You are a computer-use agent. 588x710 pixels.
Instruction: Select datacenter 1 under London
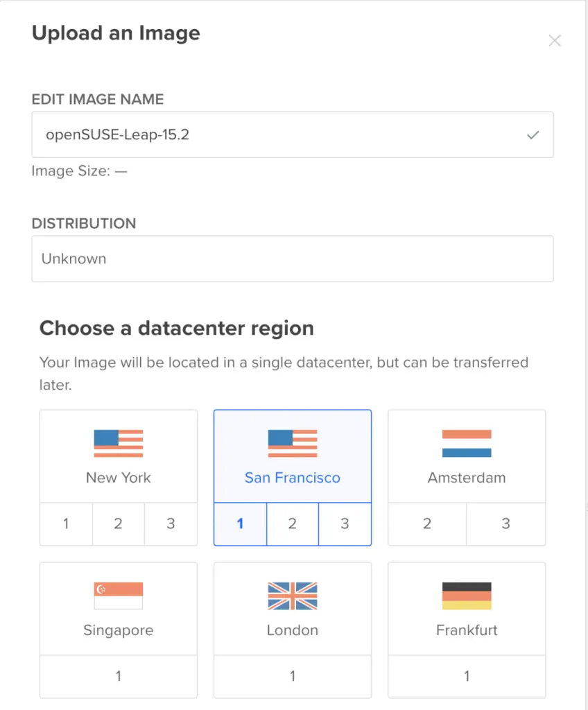[x=292, y=676]
